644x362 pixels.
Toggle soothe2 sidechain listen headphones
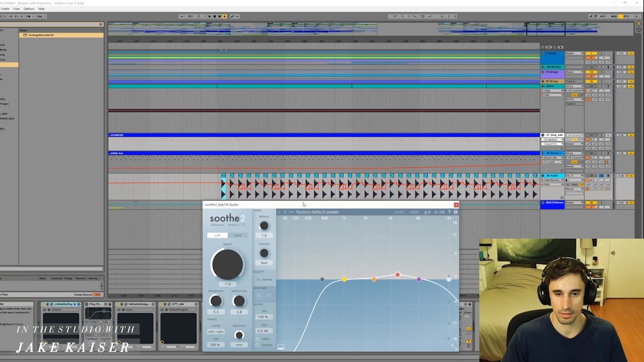(269, 296)
